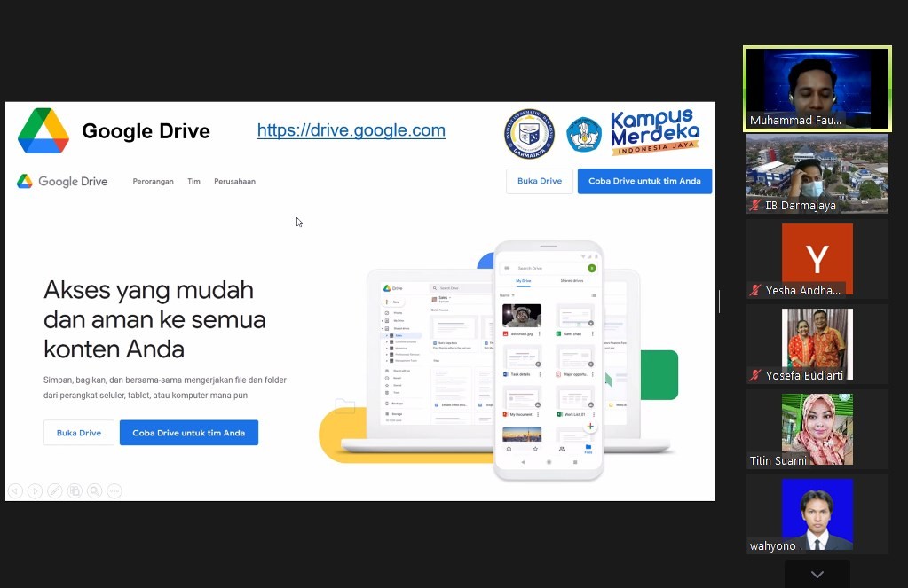Screen dimensions: 908x588
Task: Click the slideshow zoom magnifier icon
Action: [x=94, y=490]
